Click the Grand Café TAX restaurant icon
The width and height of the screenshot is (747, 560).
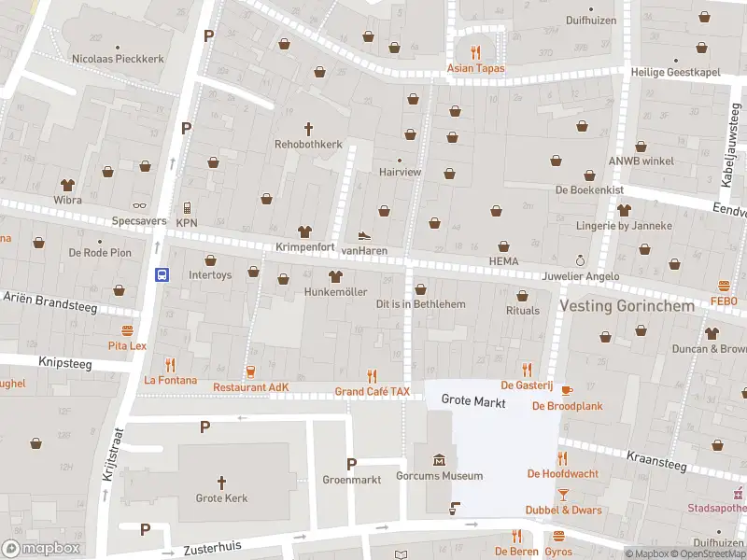point(373,376)
